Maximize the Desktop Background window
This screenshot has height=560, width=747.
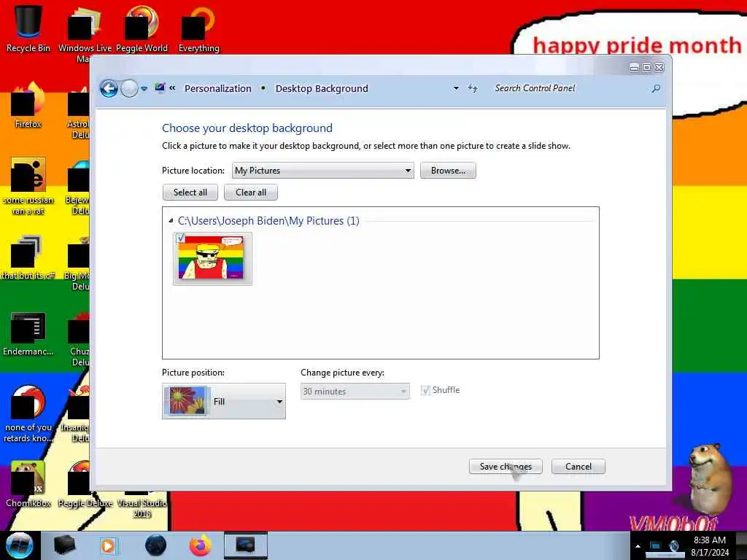click(646, 68)
